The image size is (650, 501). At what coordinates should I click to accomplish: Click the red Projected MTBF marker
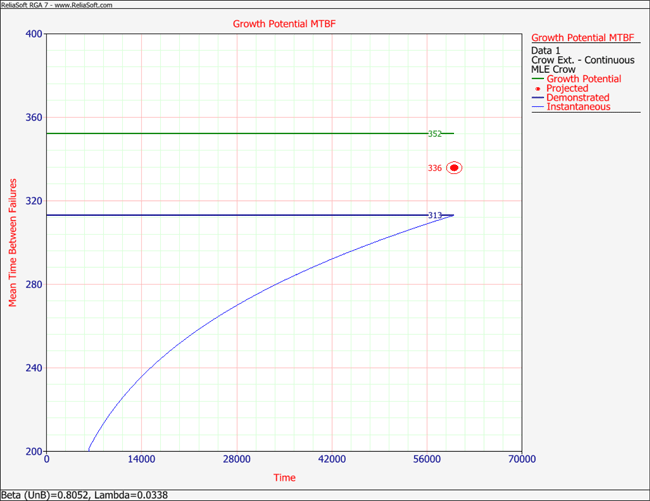click(454, 168)
